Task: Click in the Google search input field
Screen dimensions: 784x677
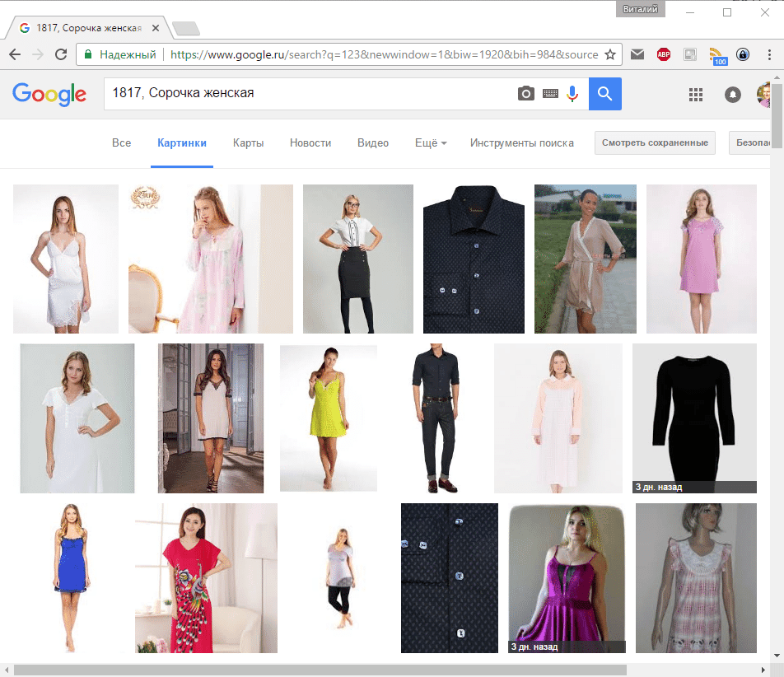Action: tap(310, 94)
